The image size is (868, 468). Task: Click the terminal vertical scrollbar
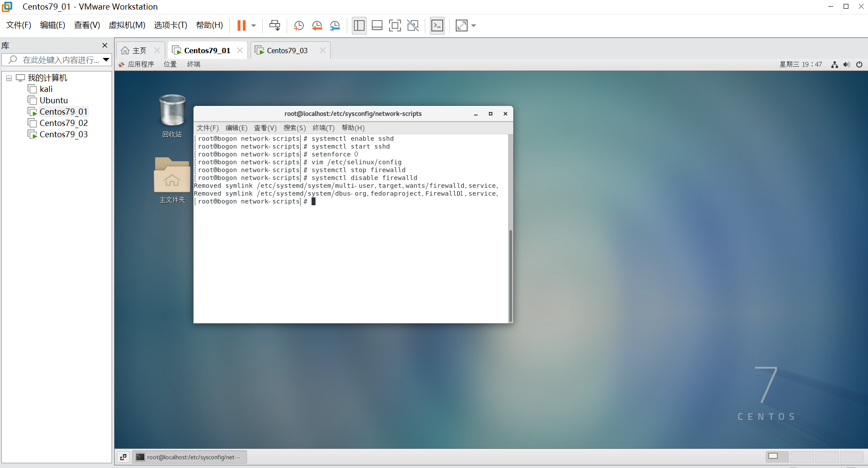(510, 275)
